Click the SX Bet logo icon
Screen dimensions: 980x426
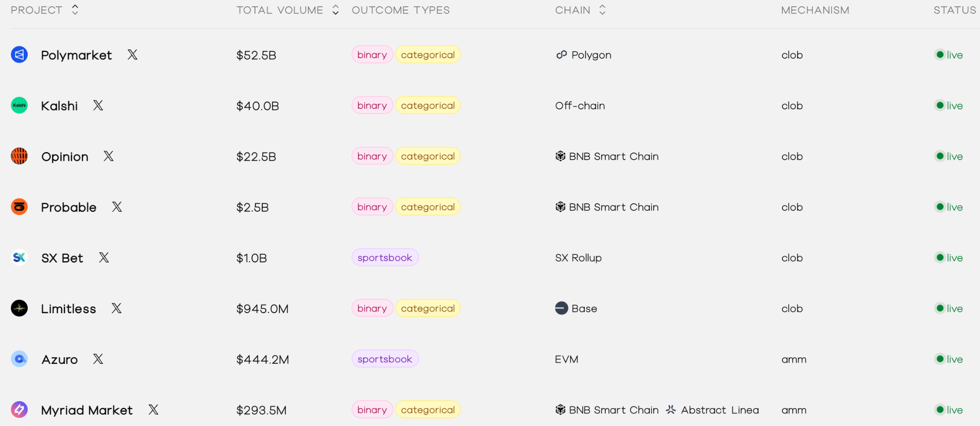pos(19,258)
